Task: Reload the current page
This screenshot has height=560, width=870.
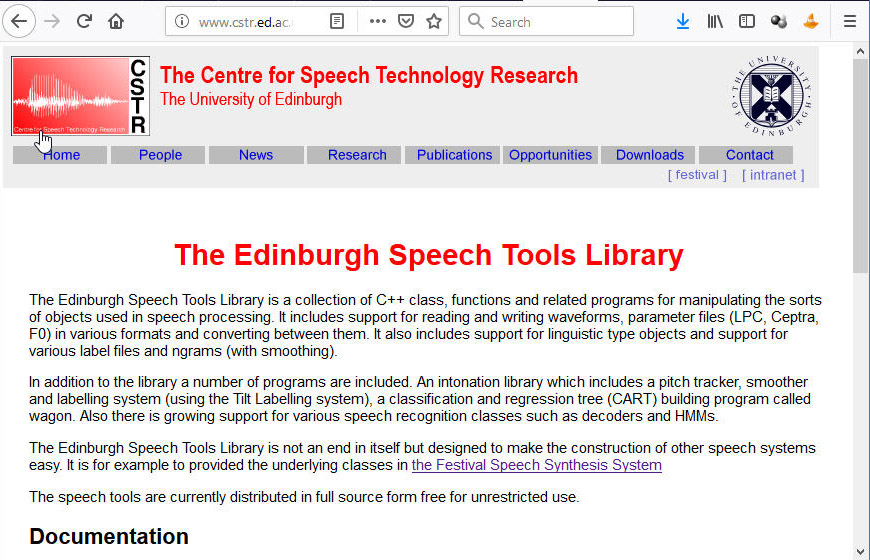Action: (84, 22)
